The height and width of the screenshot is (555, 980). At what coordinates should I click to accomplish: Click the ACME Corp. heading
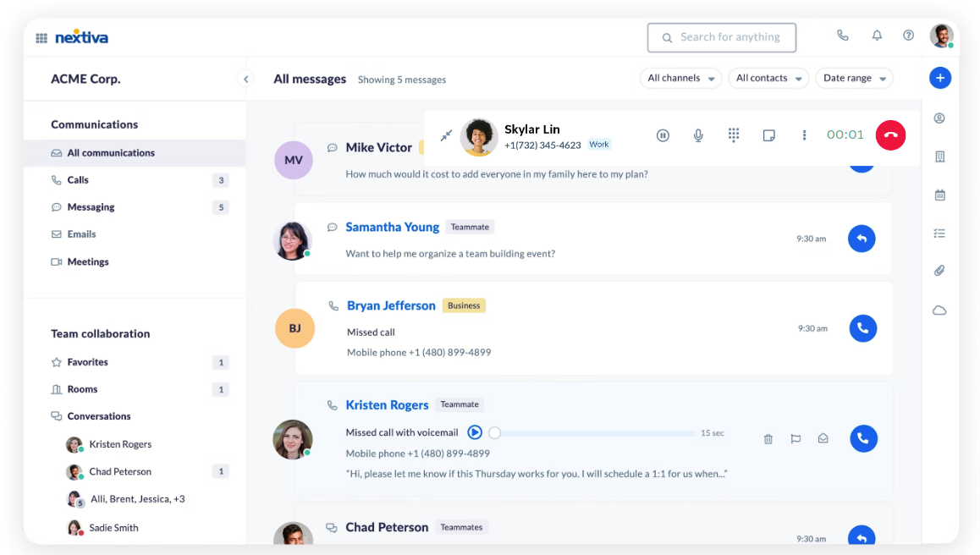85,80
